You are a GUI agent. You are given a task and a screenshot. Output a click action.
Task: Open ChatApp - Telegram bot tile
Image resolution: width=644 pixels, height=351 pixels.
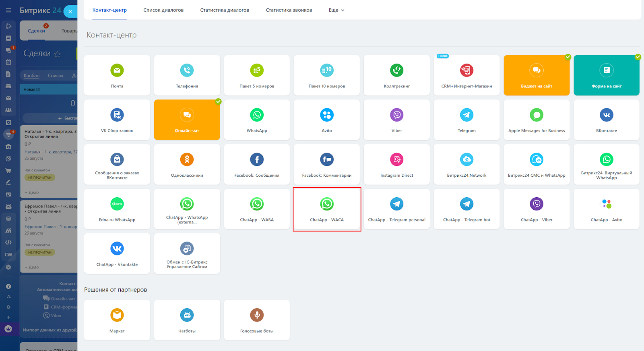point(466,209)
